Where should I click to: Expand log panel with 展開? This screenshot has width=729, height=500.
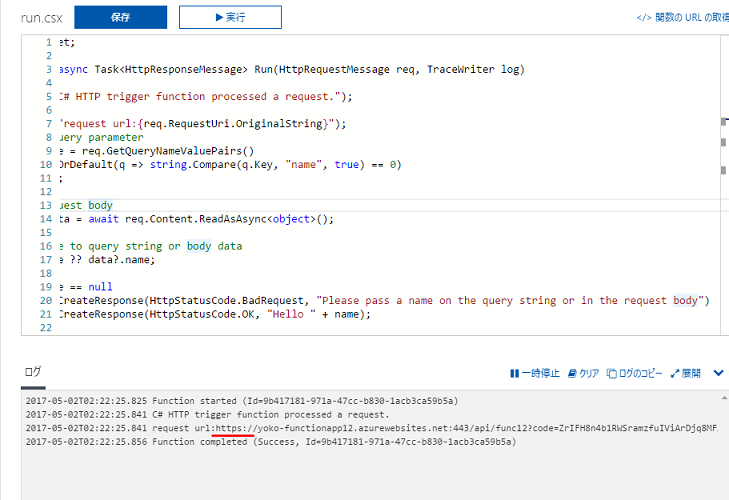(685, 373)
